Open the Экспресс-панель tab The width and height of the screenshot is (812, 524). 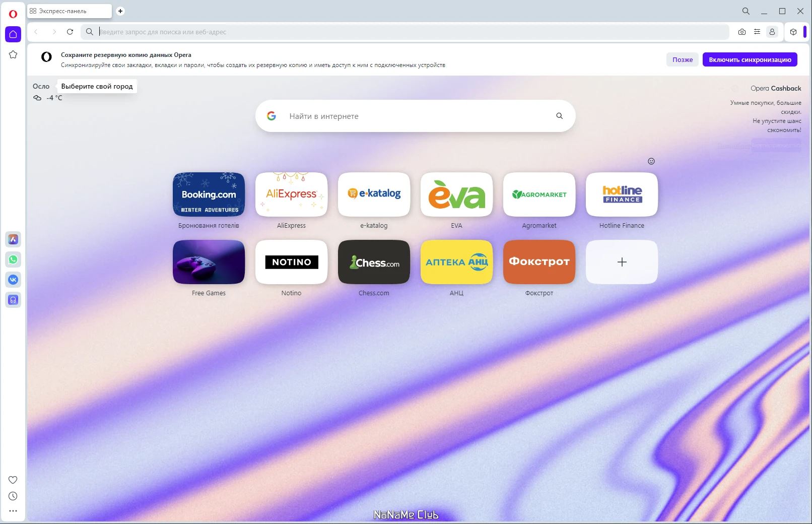point(70,11)
